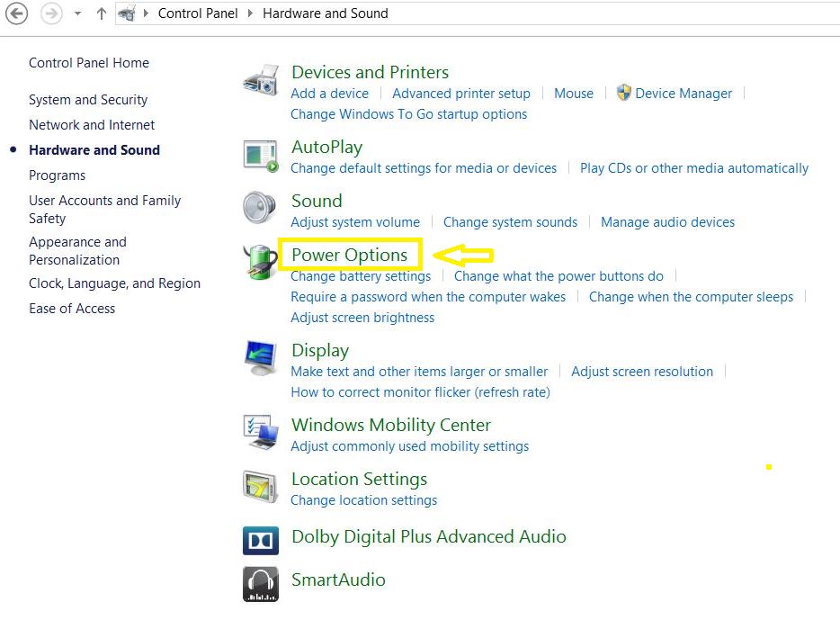Click the Devices and Printers icon
The height and width of the screenshot is (629, 840).
point(260,81)
